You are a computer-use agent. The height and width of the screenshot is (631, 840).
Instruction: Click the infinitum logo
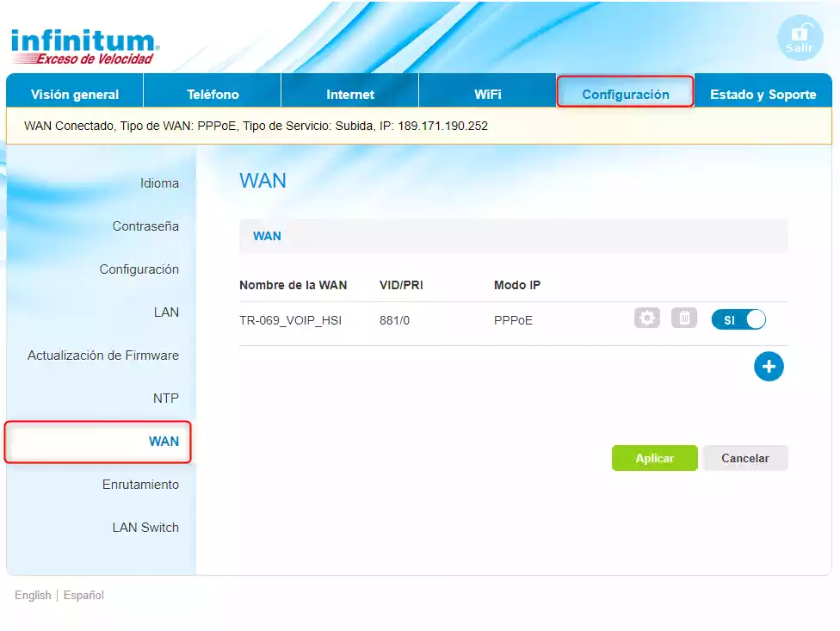pyautogui.click(x=84, y=46)
